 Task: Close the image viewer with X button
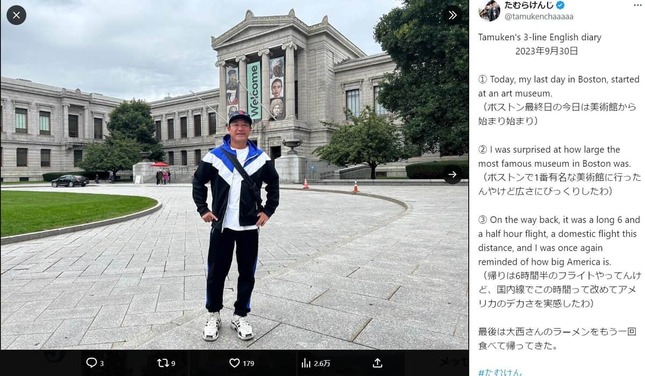[x=16, y=15]
